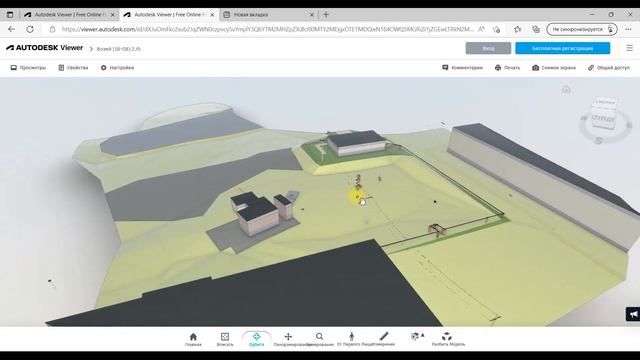The image size is (640, 360).
Task: Click the Not syncing profile button
Action: [x=582, y=29]
